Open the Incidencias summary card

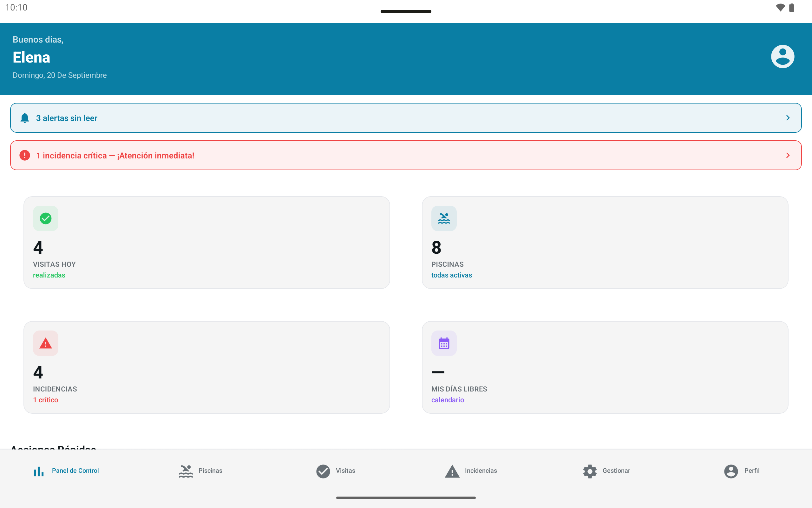coord(207,367)
